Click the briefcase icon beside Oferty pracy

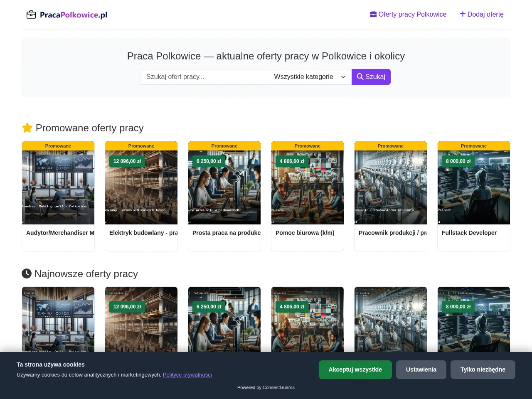[x=373, y=14]
